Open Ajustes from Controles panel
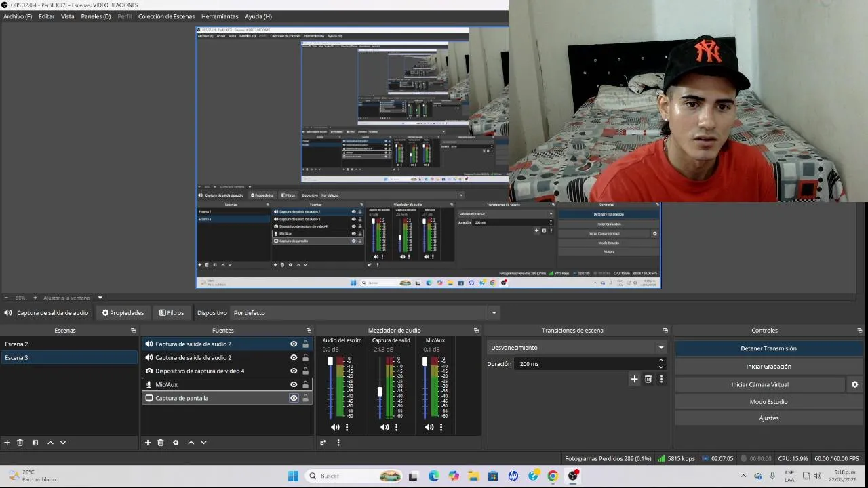Screen dimensions: 868x488 click(x=768, y=418)
